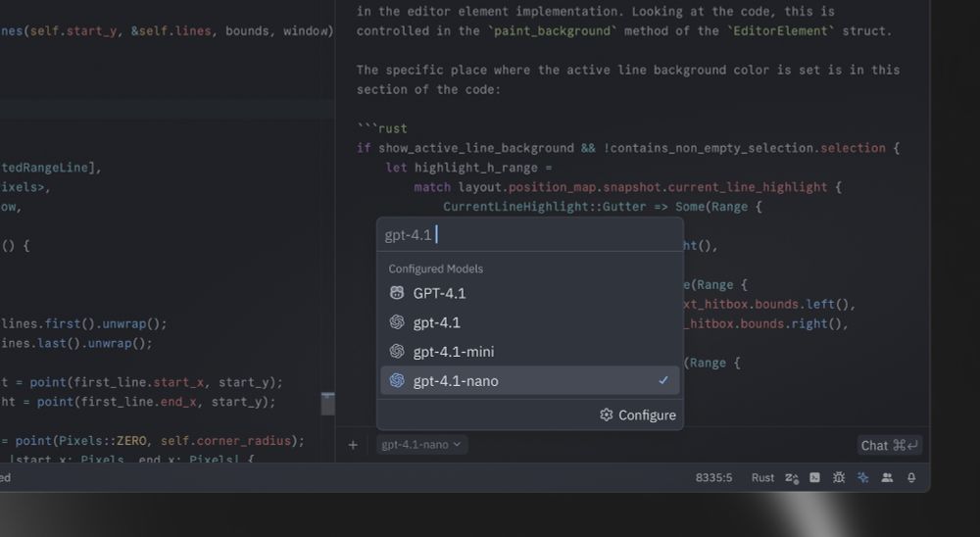Choose the gpt-4.1-nano model
Screen dimensions: 980x537
tap(529, 381)
